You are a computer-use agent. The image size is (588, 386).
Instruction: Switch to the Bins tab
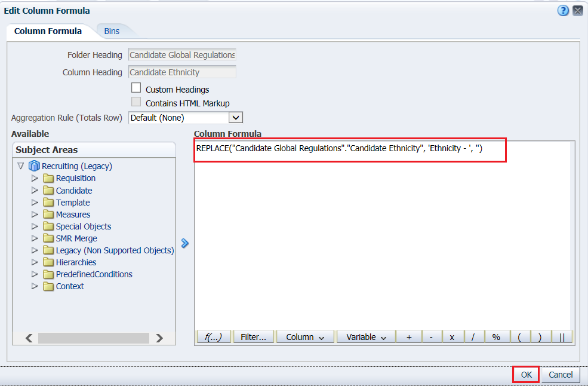(x=112, y=31)
